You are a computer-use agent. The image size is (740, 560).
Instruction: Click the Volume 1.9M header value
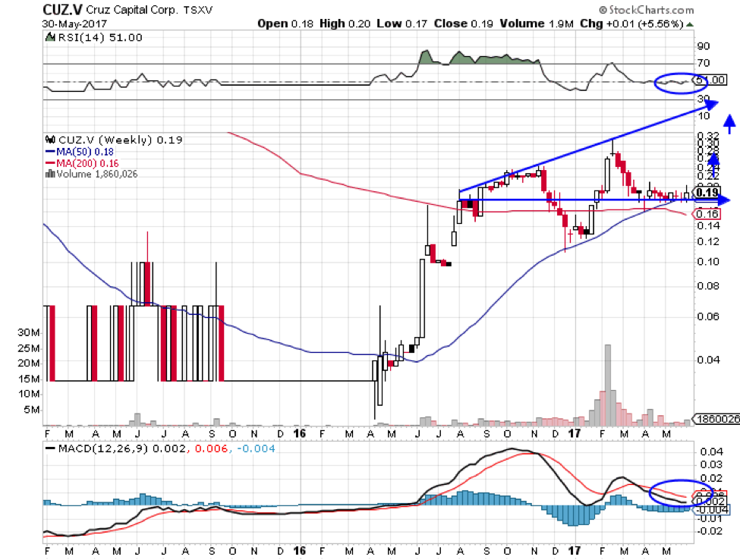tap(537, 24)
